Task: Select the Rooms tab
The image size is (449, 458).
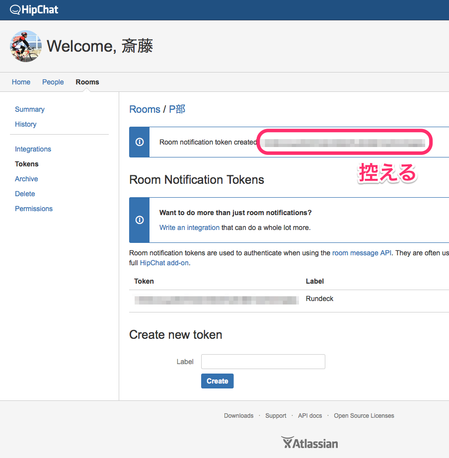Action: point(87,82)
